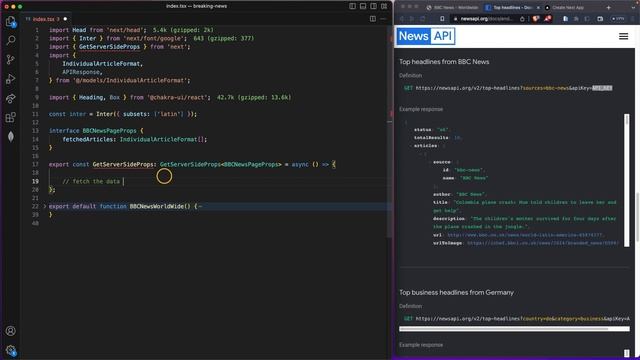Image resolution: width=640 pixels, height=360 pixels.
Task: Close the Top headlines browser tab
Action: (x=538, y=7)
